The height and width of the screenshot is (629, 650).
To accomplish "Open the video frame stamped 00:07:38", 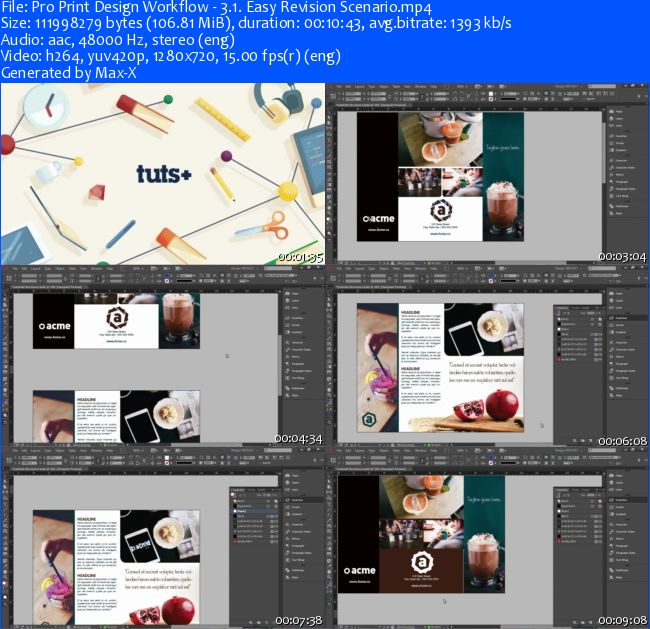I will [162, 537].
